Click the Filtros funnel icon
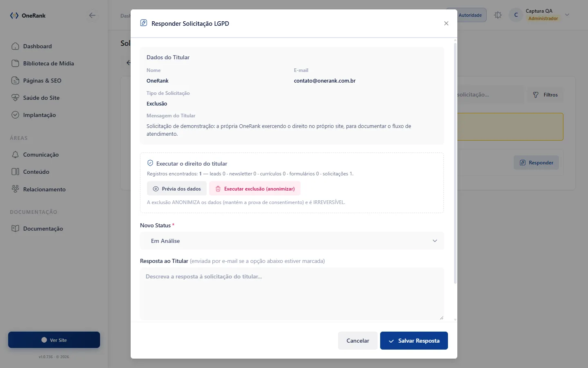Image resolution: width=588 pixels, height=368 pixels. point(536,95)
